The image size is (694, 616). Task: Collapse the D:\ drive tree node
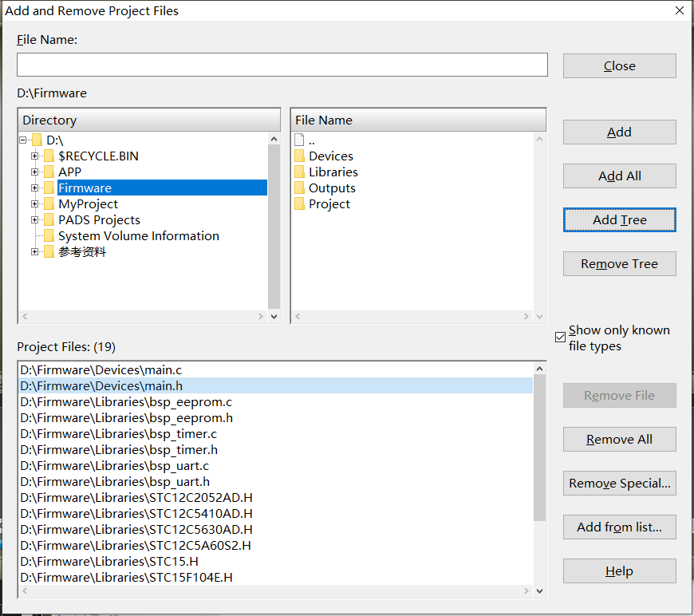pos(23,140)
